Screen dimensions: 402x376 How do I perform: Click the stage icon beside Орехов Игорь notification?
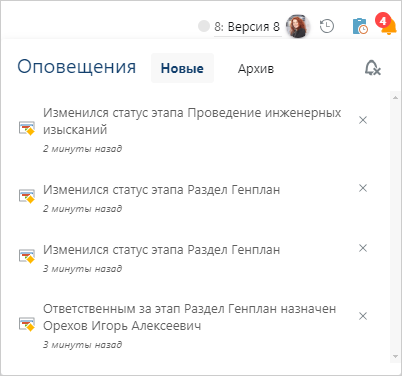pos(27,324)
